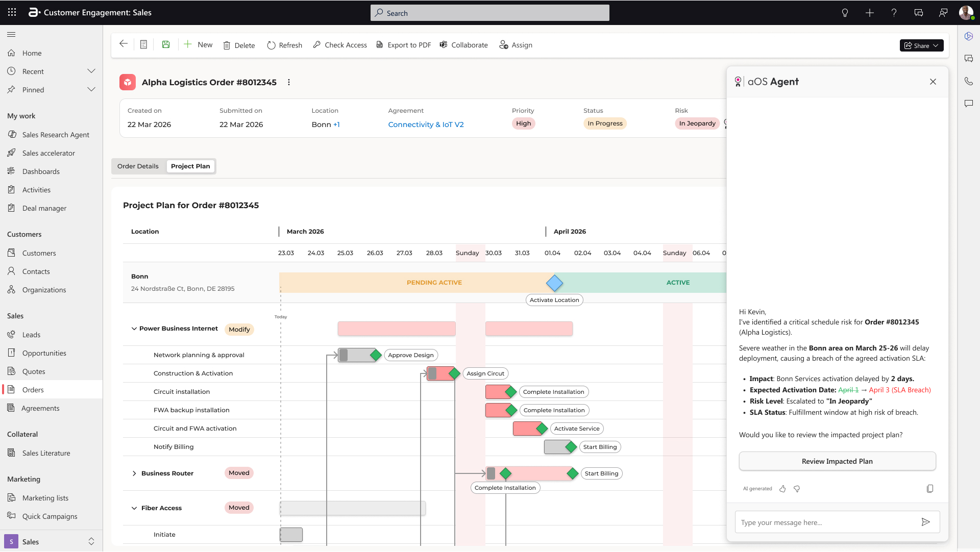Open Dashboards in the sidebar

[x=51, y=171]
